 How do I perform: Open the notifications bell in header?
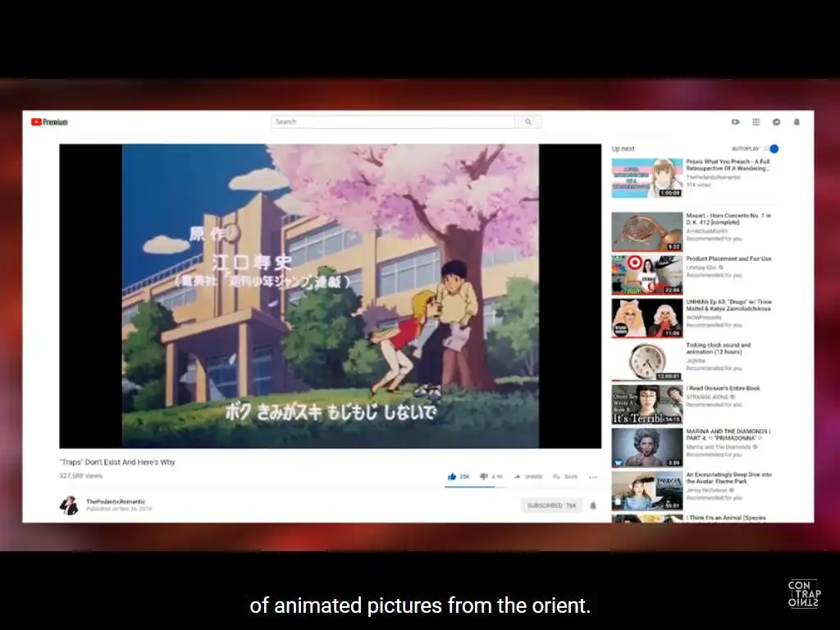(x=797, y=122)
